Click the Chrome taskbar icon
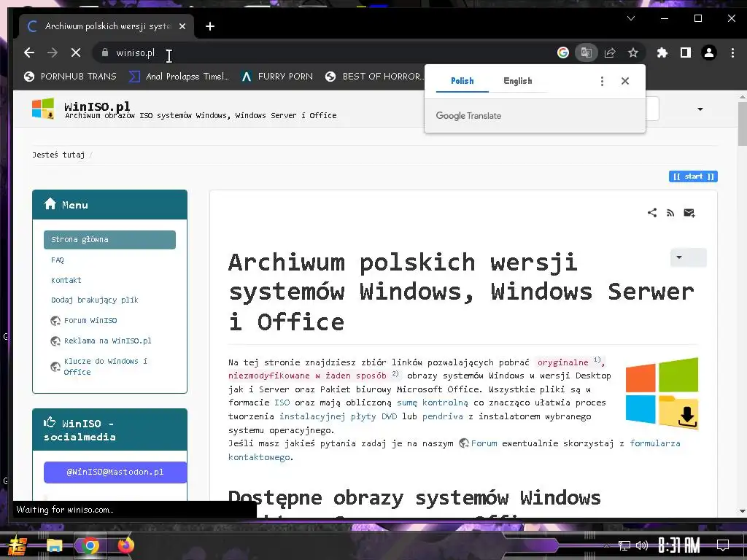 pos(90,545)
